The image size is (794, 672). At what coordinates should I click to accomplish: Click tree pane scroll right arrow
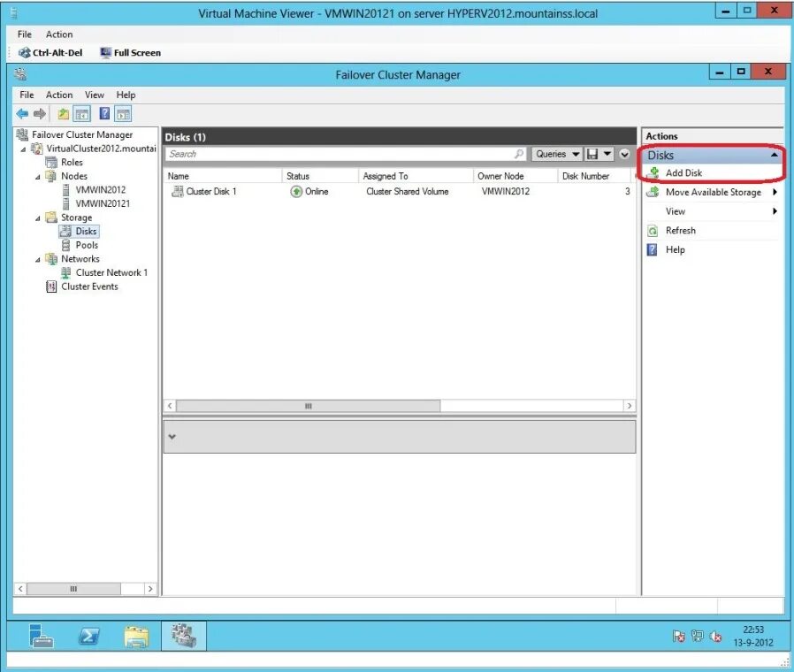pos(150,589)
